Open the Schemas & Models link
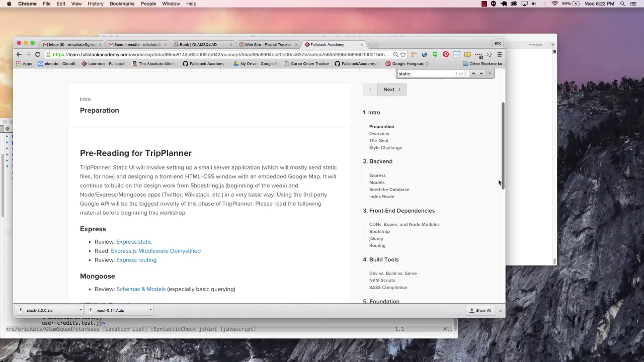The image size is (644, 362). click(x=141, y=289)
